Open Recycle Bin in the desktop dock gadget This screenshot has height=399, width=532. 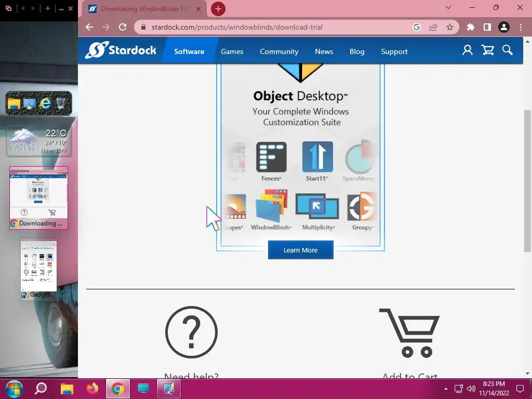pos(61,103)
